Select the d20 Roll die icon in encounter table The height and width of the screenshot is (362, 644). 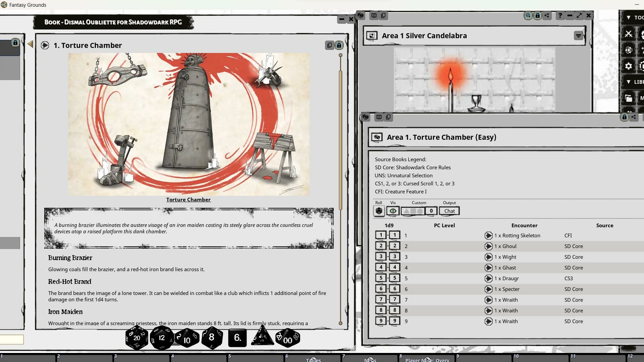point(379,211)
